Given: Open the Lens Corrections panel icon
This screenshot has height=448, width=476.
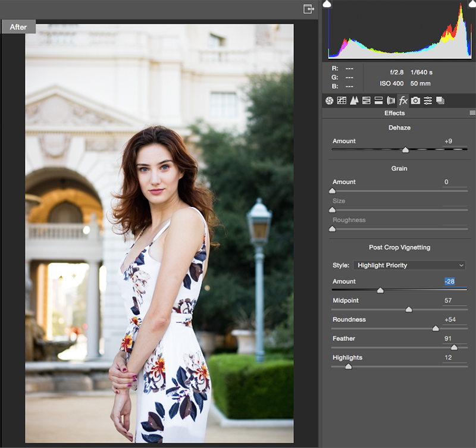Looking at the screenshot, I should (x=391, y=101).
